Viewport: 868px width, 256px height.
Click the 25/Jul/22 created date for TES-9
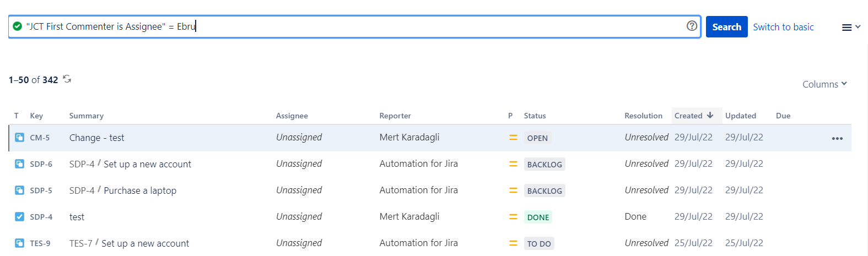[x=693, y=243]
